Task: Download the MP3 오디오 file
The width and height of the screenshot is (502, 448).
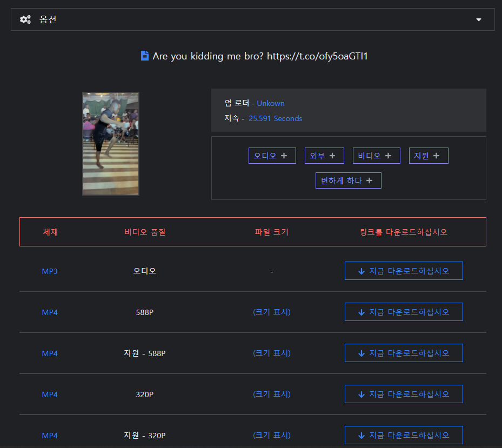Action: [x=404, y=271]
